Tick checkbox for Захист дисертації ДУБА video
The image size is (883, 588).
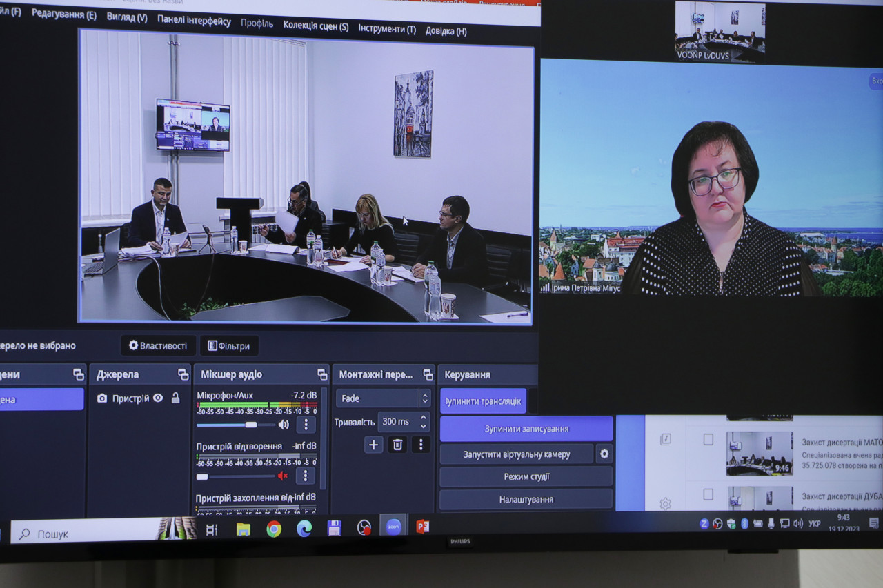pos(708,494)
